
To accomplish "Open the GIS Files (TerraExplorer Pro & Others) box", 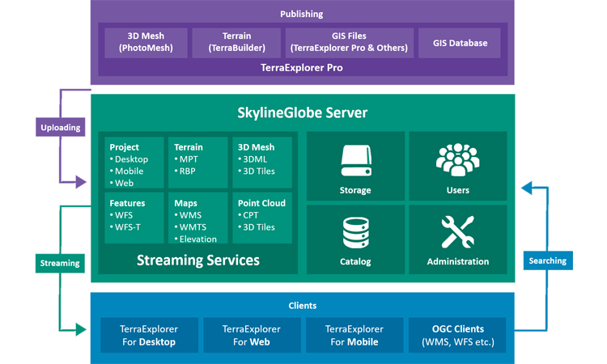I will (x=349, y=42).
